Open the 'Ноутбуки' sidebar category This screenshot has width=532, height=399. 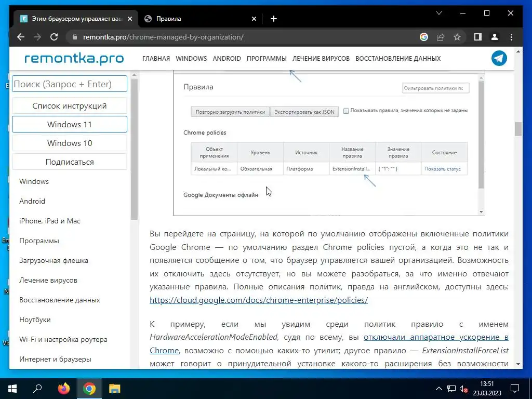coord(35,320)
